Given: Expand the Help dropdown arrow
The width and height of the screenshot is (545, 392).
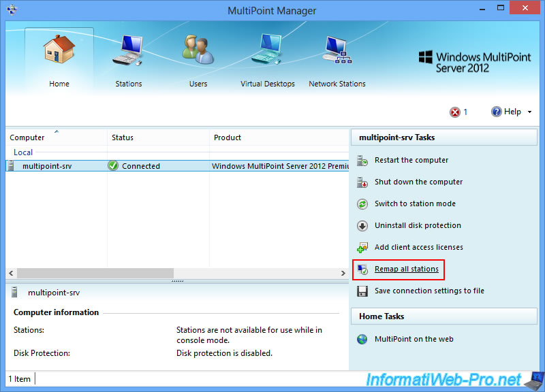Looking at the screenshot, I should click(x=529, y=112).
